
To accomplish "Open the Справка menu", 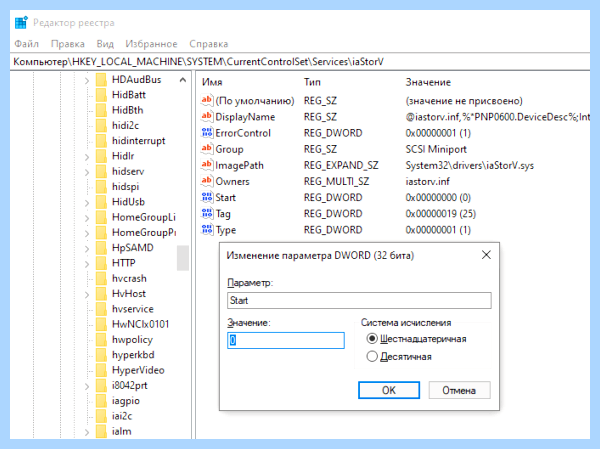I will tap(209, 44).
